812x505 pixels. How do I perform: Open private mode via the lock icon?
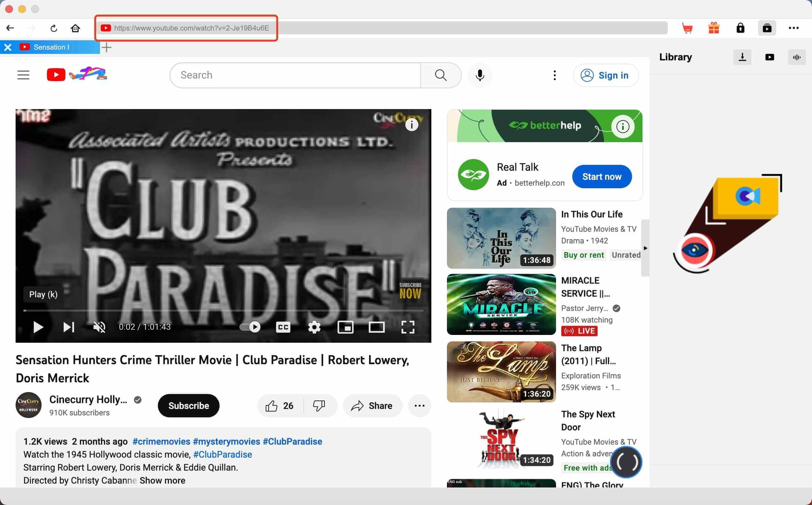(x=741, y=28)
